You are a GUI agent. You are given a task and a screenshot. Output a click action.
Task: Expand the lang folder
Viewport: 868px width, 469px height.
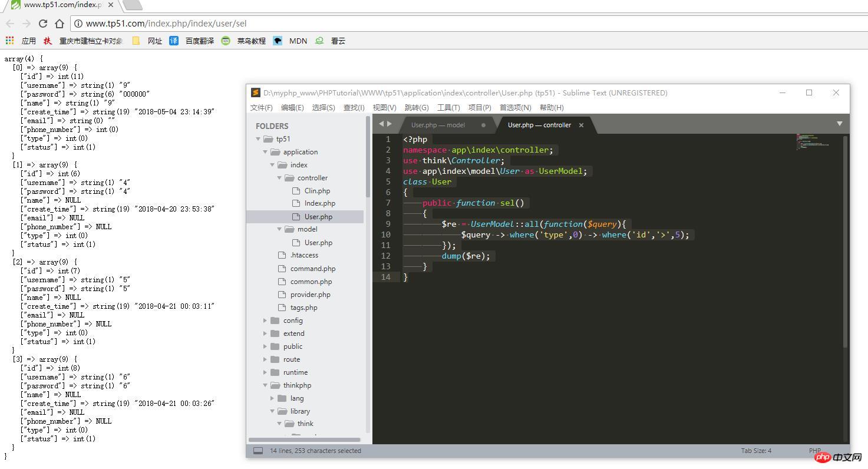[x=272, y=398]
